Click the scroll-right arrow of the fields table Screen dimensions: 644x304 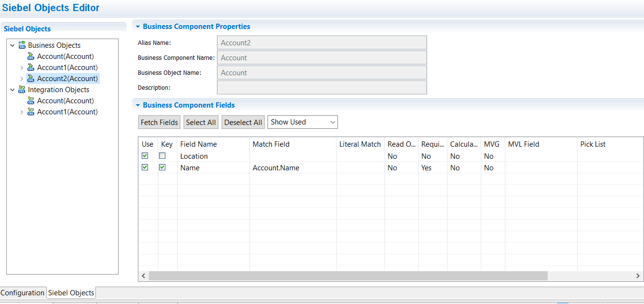(x=638, y=276)
